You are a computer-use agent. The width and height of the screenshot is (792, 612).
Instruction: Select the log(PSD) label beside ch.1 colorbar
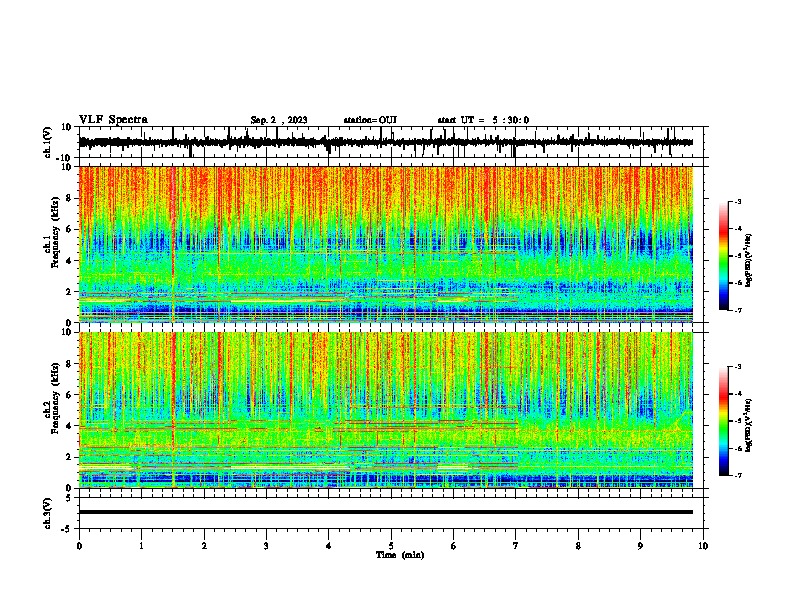point(749,261)
